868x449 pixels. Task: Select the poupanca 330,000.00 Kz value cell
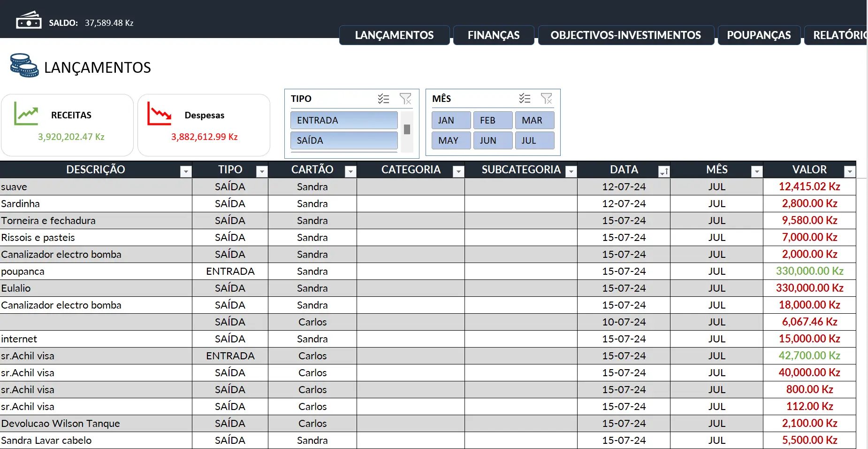click(809, 271)
